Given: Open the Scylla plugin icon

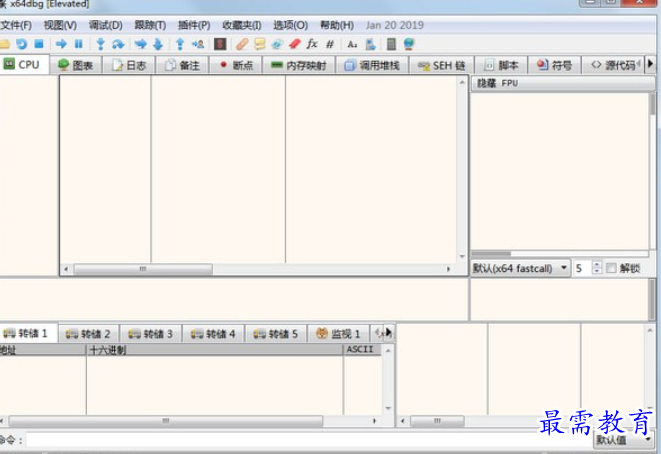Looking at the screenshot, I should click(220, 44).
